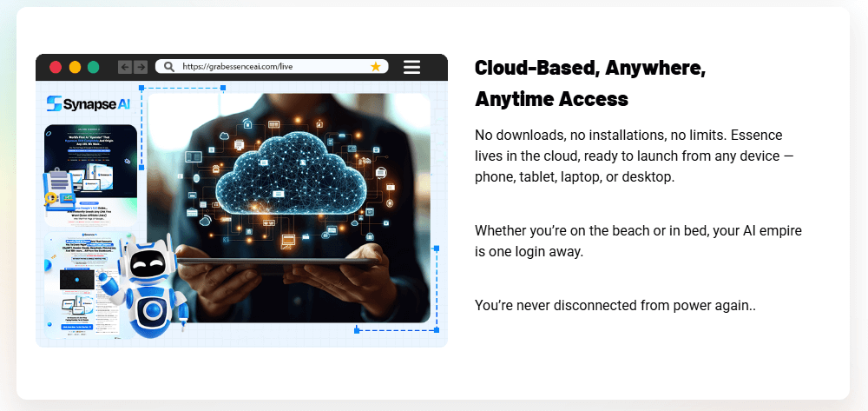Click the forward arrow in the browser bar
The image size is (868, 411).
pos(140,67)
